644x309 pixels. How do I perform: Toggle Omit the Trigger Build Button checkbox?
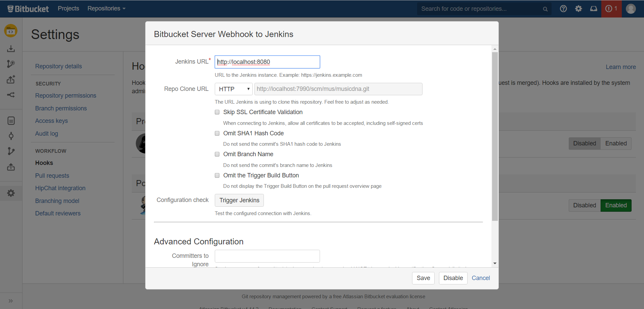click(217, 175)
